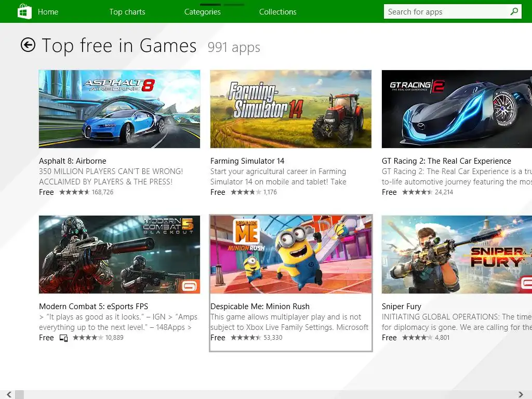This screenshot has height=399, width=532.
Task: Click the star rating of Sniper Fury
Action: tap(417, 338)
